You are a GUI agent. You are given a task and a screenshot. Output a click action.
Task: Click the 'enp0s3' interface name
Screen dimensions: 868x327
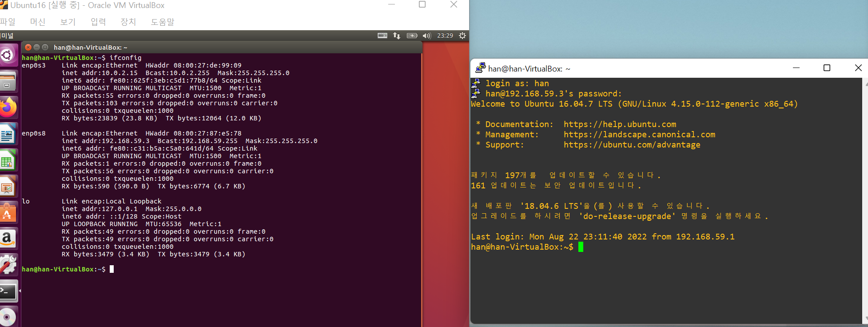click(x=34, y=65)
